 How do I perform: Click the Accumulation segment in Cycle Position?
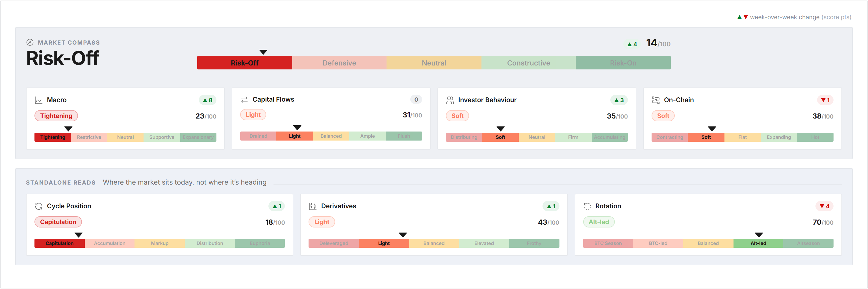(x=110, y=243)
